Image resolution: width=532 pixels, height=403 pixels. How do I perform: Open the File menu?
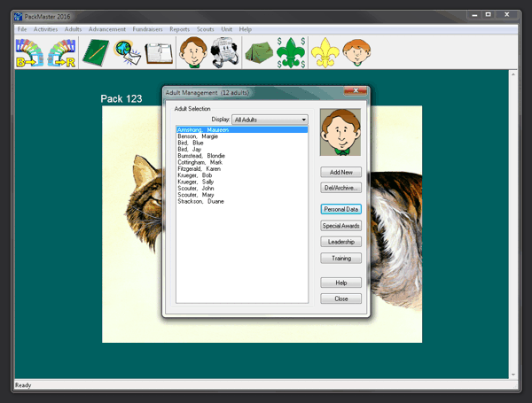[22, 29]
